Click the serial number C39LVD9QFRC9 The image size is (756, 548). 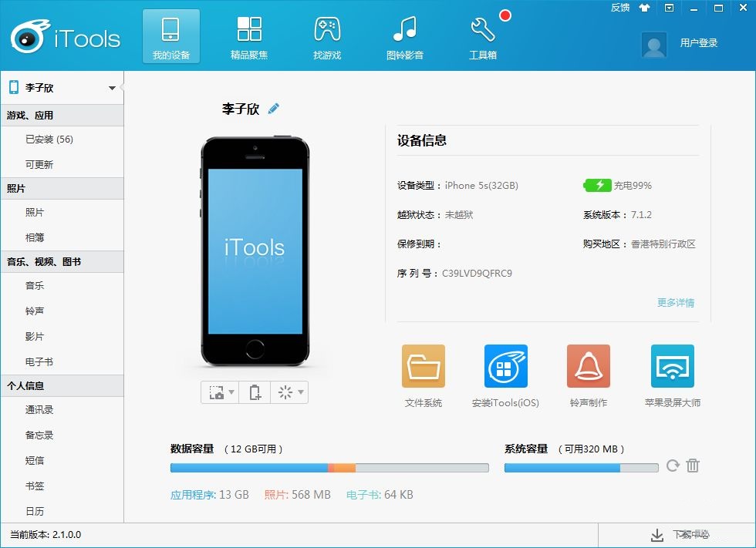(477, 274)
